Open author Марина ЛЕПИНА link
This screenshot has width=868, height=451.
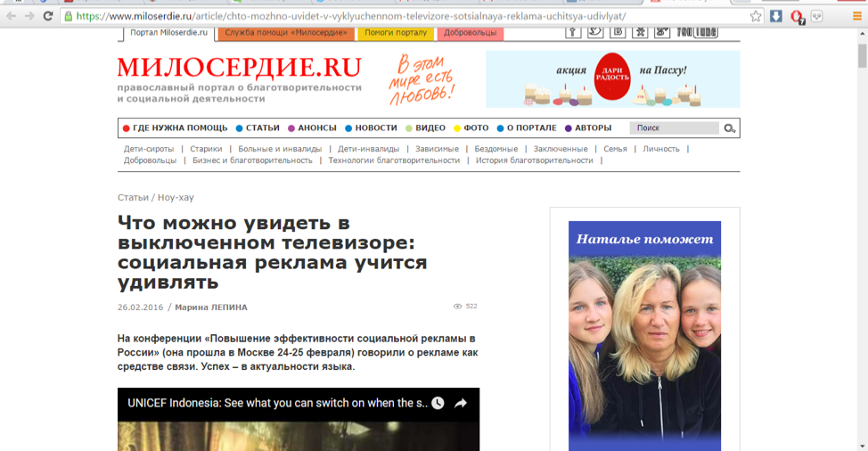click(x=211, y=307)
